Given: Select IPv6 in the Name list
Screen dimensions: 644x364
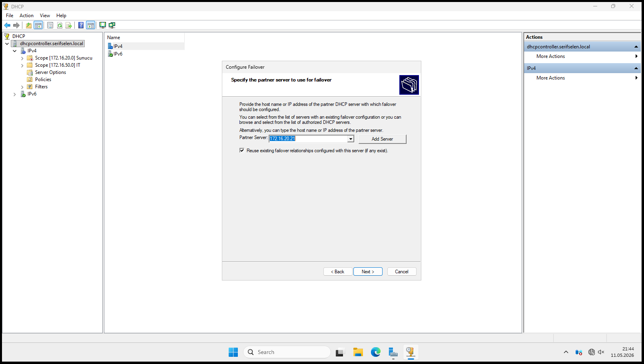Looking at the screenshot, I should tap(118, 54).
